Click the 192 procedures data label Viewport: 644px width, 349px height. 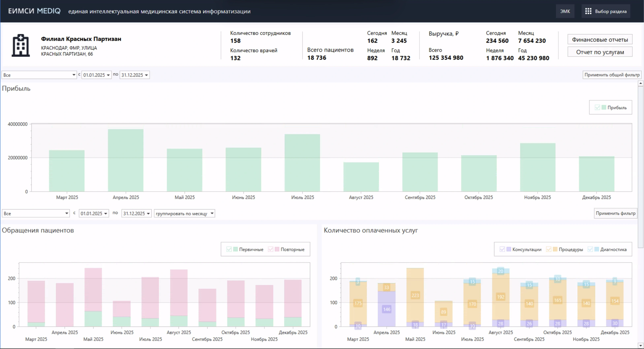(501, 297)
